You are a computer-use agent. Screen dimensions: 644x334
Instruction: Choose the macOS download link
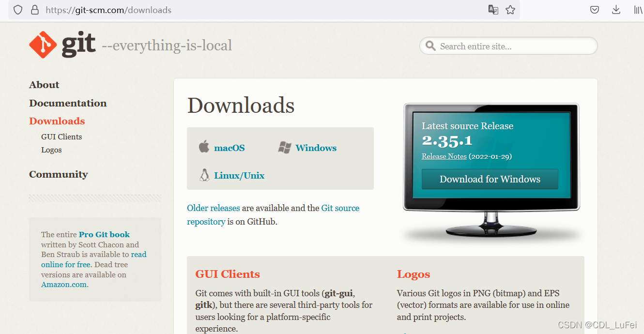point(230,148)
